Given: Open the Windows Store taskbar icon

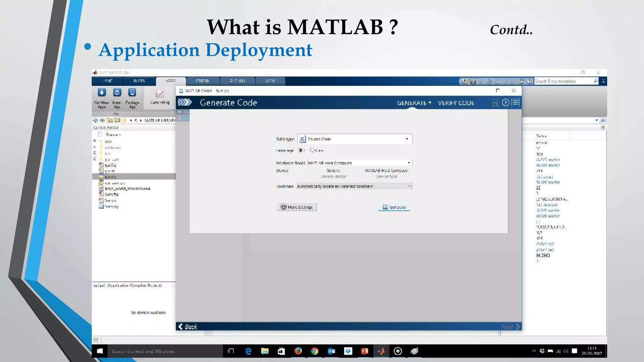Looking at the screenshot, I should 281,351.
